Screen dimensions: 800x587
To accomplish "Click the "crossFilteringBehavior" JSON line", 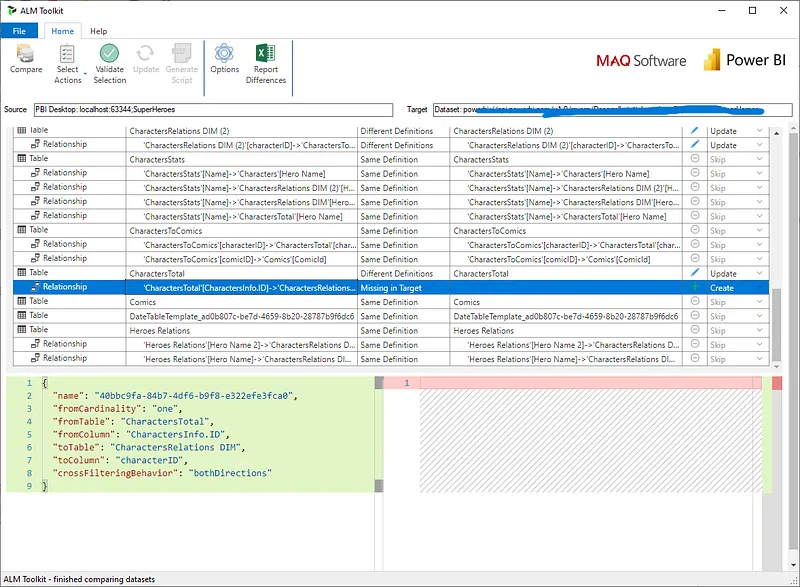I will (x=162, y=473).
